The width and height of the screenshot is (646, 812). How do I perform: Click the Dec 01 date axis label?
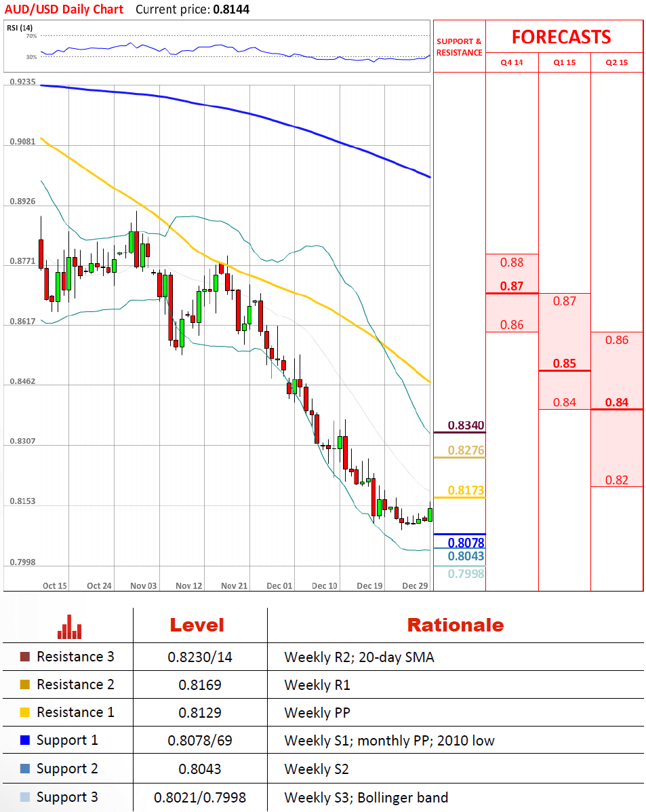click(x=279, y=585)
